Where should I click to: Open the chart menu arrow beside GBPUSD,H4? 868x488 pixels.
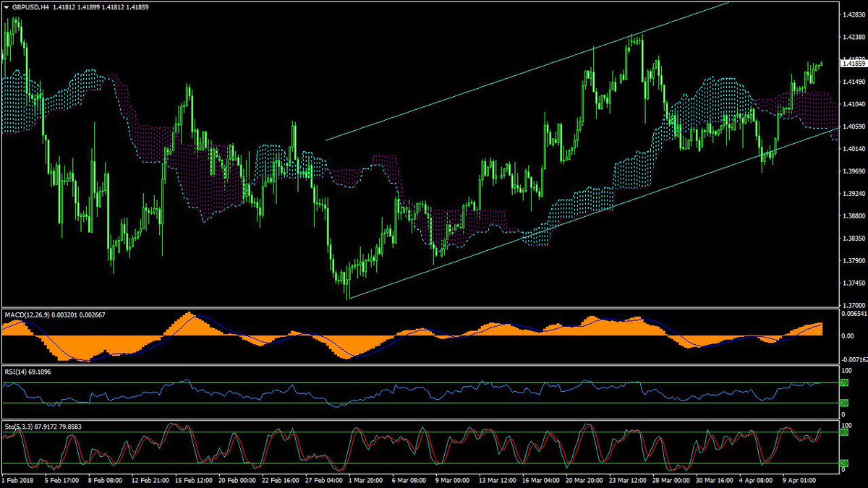6,7
